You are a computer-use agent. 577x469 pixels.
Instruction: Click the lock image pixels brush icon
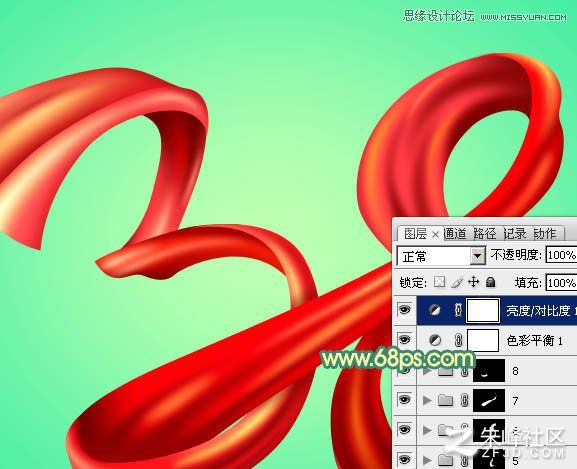click(457, 283)
